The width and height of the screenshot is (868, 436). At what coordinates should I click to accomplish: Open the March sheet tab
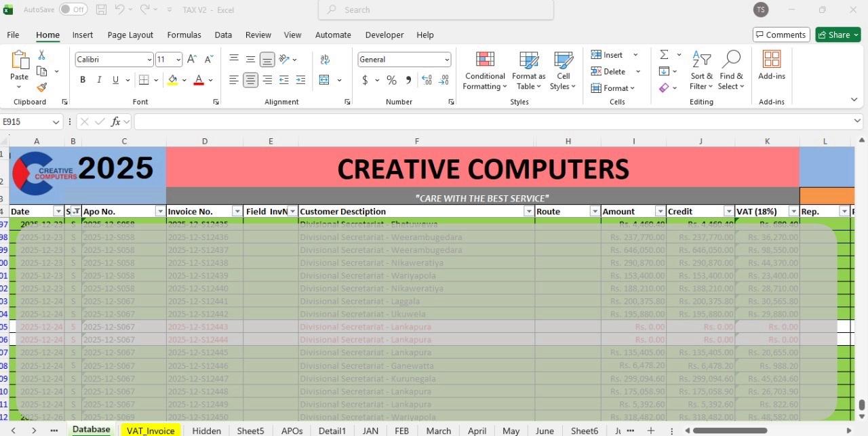coord(439,431)
